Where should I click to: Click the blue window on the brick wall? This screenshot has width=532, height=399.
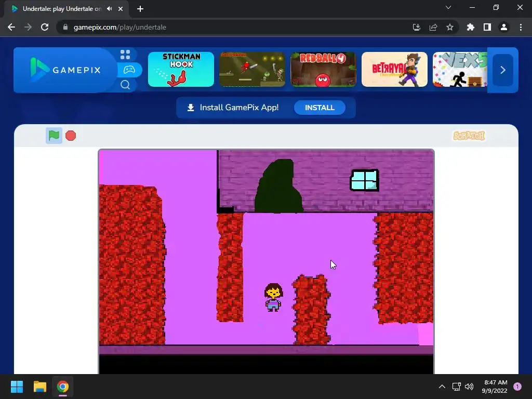364,180
